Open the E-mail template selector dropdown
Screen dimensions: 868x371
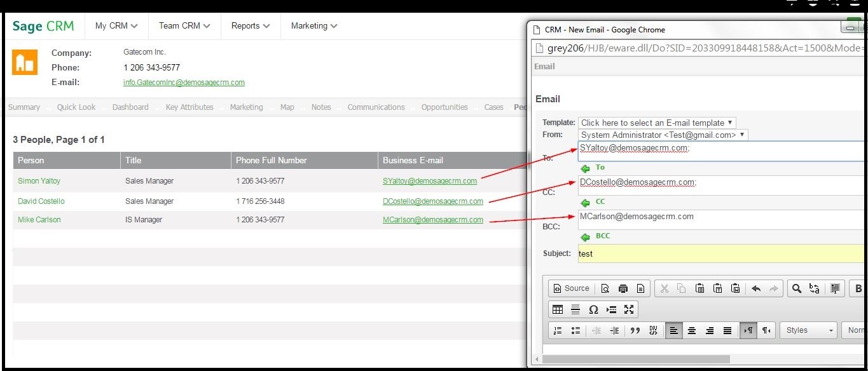tap(657, 123)
